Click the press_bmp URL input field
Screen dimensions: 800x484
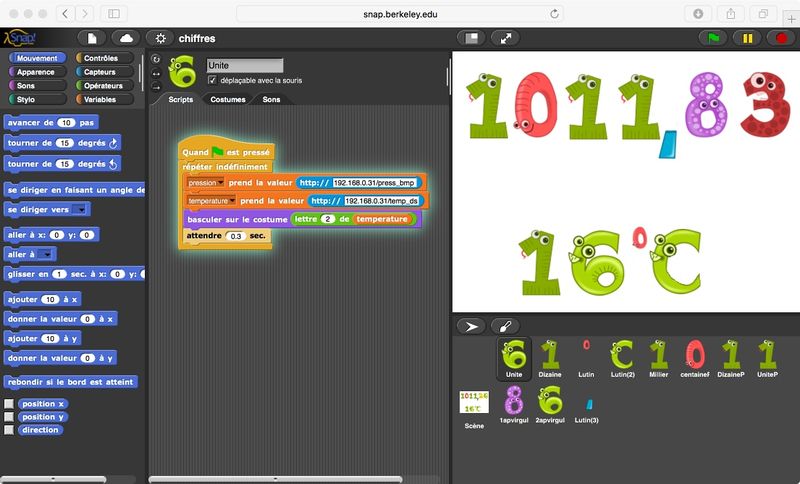(375, 183)
